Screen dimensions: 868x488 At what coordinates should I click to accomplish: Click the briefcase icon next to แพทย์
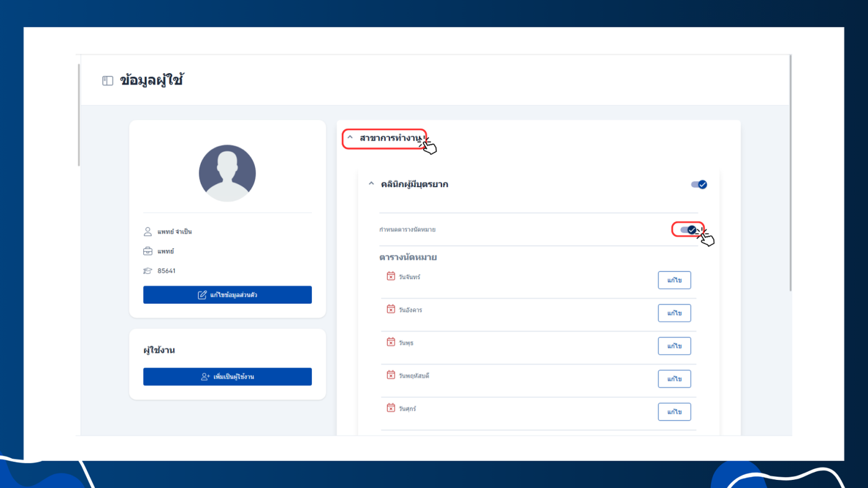tap(148, 251)
